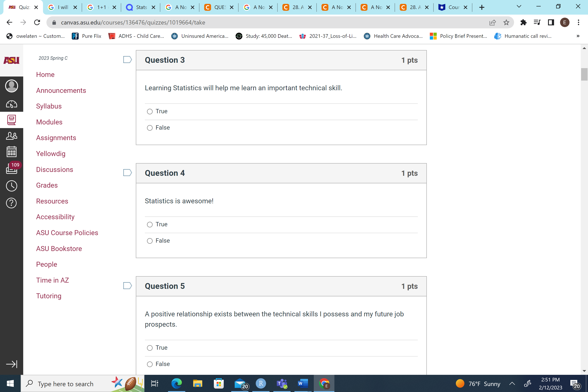Click the page vertical scrollbar thumb
Image resolution: width=588 pixels, height=392 pixels.
click(x=584, y=74)
